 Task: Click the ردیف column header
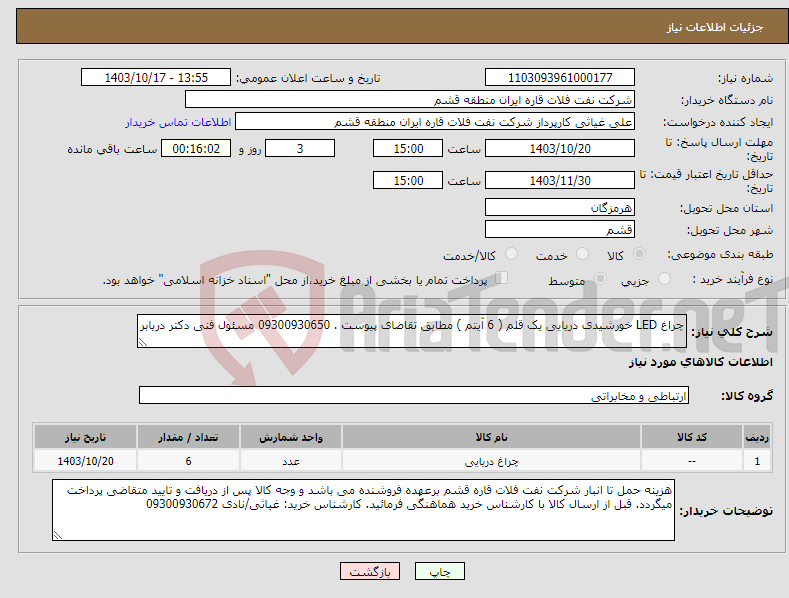757,437
